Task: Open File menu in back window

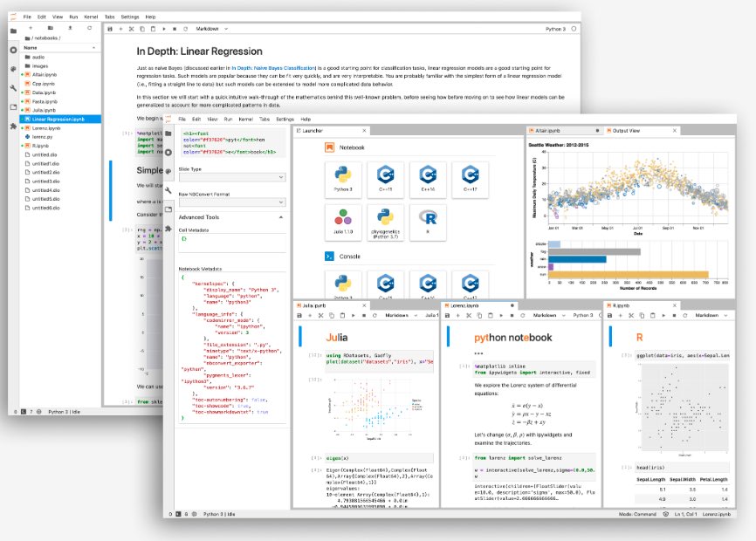Action: [x=27, y=17]
